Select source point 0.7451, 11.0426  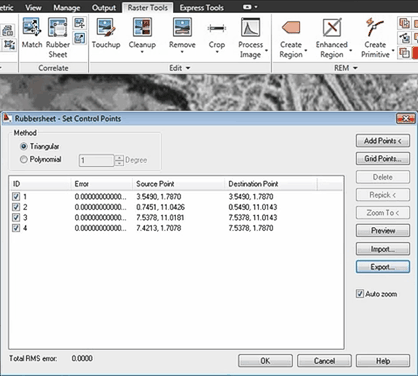tap(160, 207)
